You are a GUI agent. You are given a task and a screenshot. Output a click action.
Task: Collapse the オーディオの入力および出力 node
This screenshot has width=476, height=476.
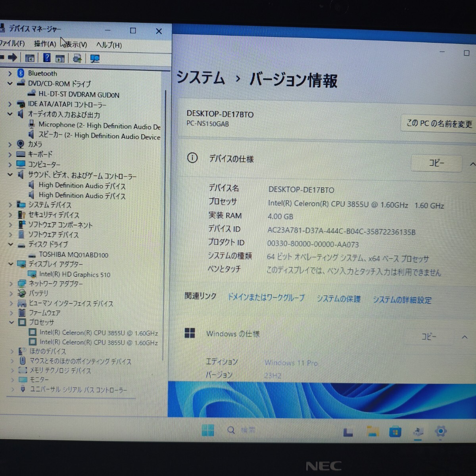pos(10,114)
